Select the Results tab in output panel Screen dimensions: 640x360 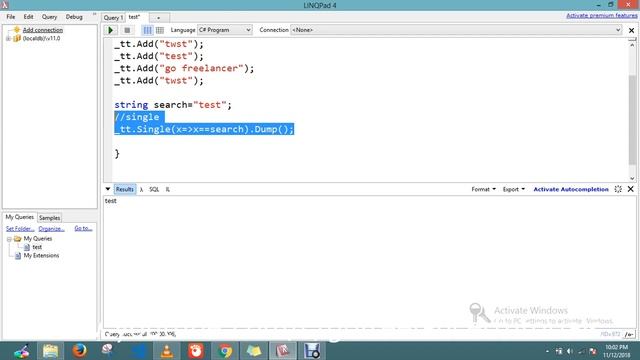pos(124,189)
